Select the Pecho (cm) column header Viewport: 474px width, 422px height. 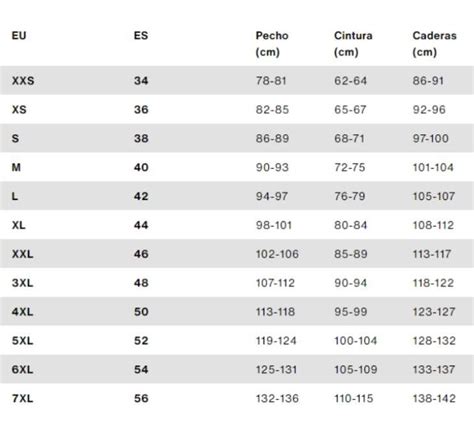(272, 44)
